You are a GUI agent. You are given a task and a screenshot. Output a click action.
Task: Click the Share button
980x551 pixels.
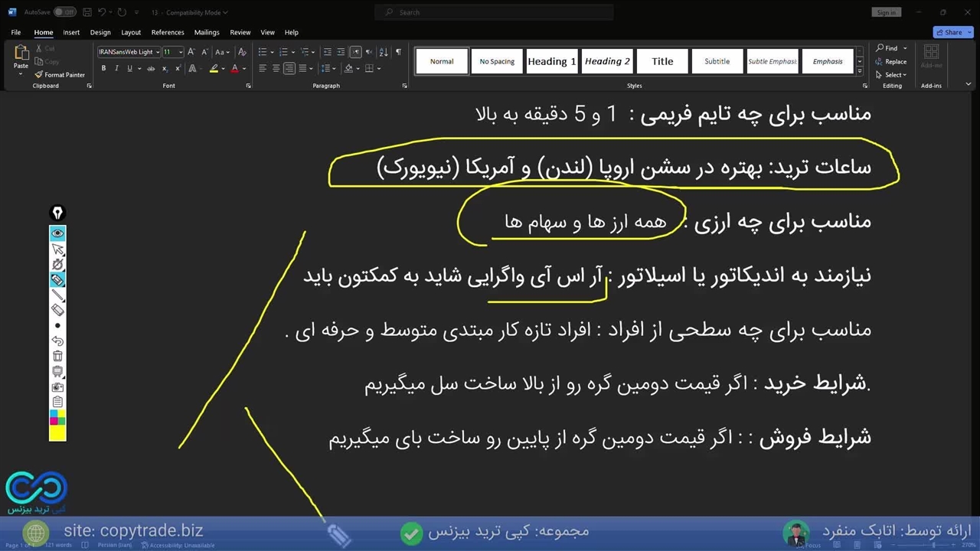point(952,32)
